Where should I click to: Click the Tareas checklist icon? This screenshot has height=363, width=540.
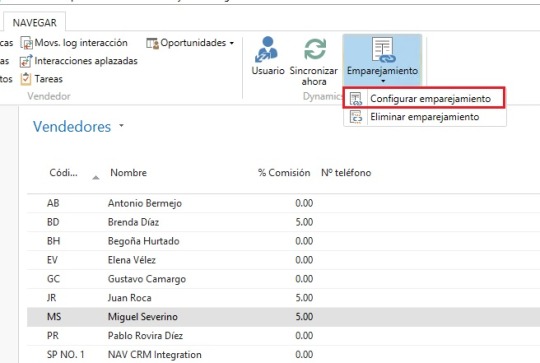[26, 79]
